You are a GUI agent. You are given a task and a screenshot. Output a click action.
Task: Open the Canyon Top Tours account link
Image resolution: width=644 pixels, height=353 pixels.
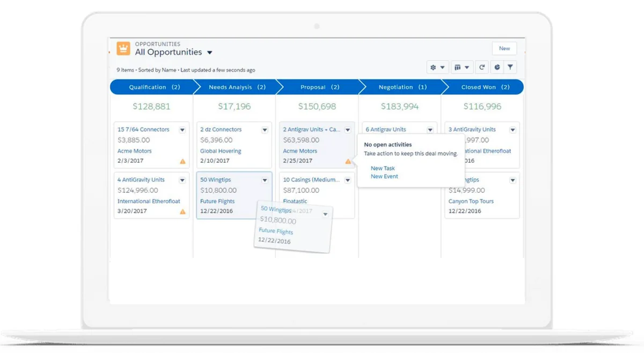(471, 201)
